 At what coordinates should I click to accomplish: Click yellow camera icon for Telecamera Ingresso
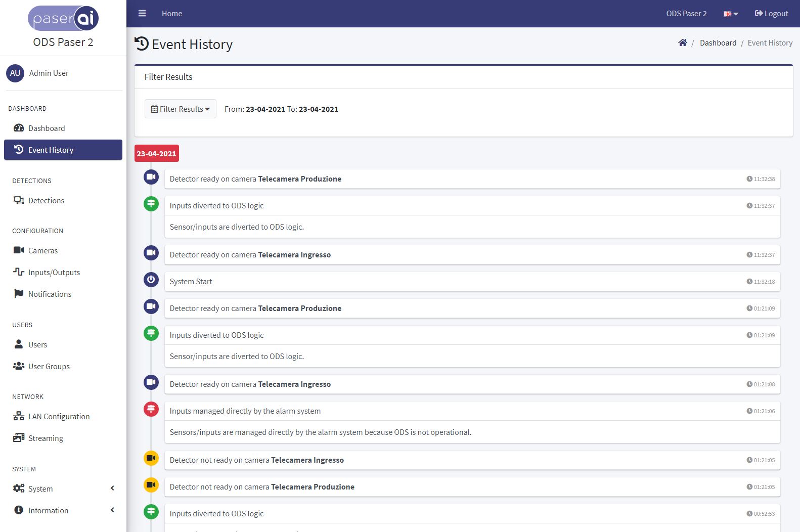point(151,458)
